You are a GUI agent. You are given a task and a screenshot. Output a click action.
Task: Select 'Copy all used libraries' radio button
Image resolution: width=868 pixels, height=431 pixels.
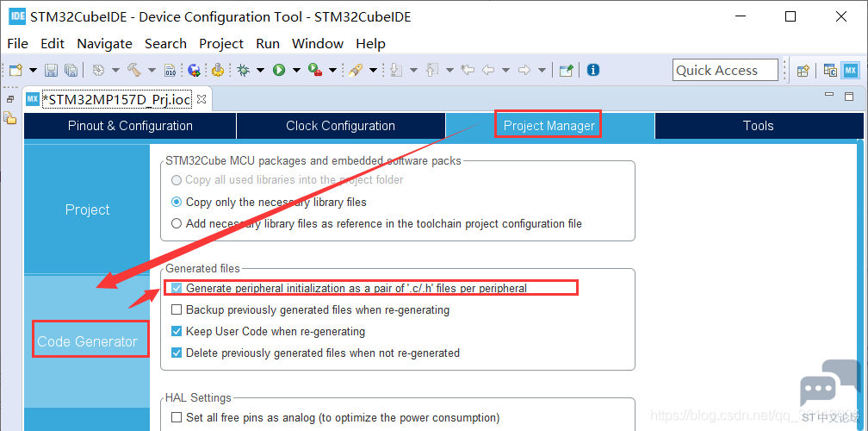(x=176, y=180)
